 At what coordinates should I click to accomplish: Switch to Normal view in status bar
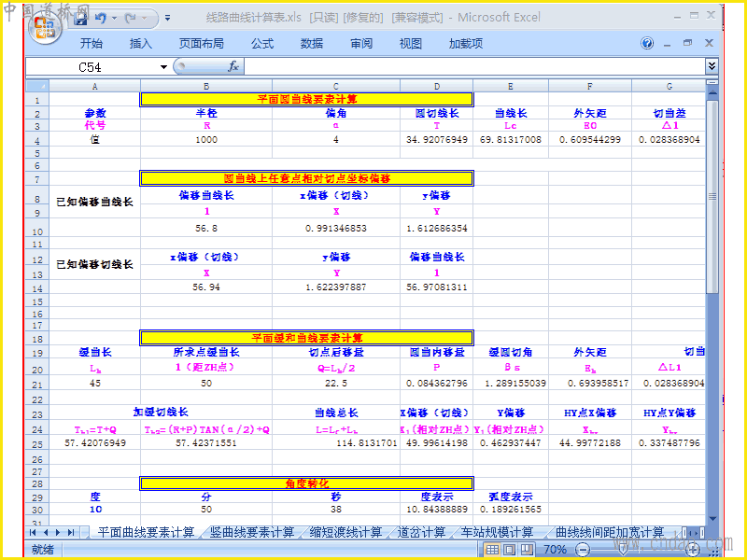point(493,550)
